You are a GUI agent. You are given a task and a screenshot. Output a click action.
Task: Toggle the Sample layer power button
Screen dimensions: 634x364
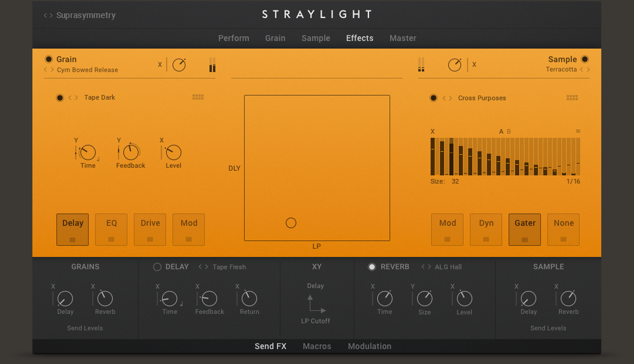click(x=585, y=59)
